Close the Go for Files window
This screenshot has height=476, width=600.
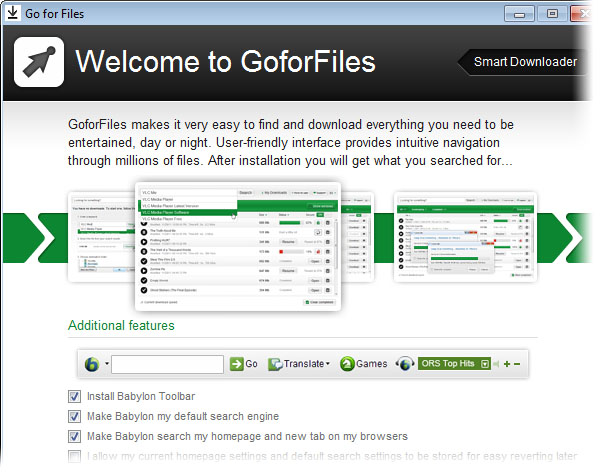[581, 14]
